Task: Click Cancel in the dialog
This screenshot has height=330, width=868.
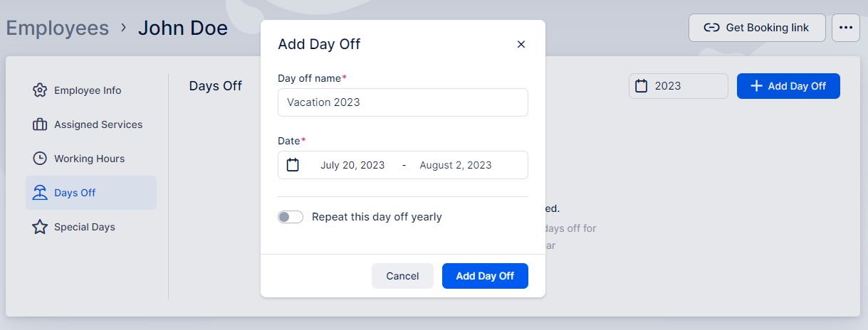Action: pos(402,276)
